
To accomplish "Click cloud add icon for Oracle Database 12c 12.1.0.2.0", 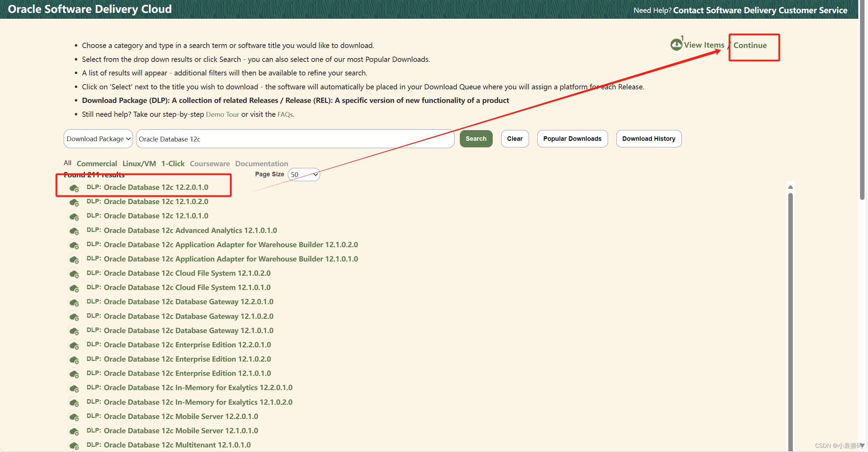I will click(x=74, y=202).
